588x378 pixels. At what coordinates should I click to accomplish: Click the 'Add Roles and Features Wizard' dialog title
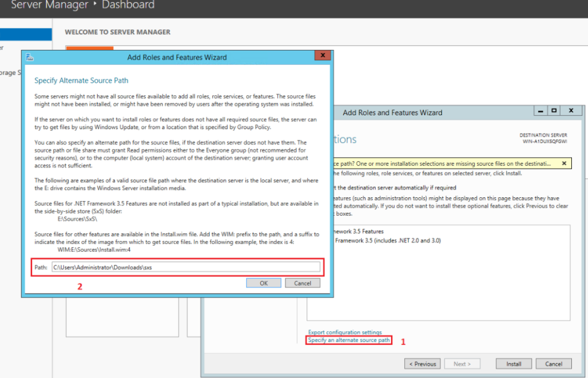[x=177, y=57]
